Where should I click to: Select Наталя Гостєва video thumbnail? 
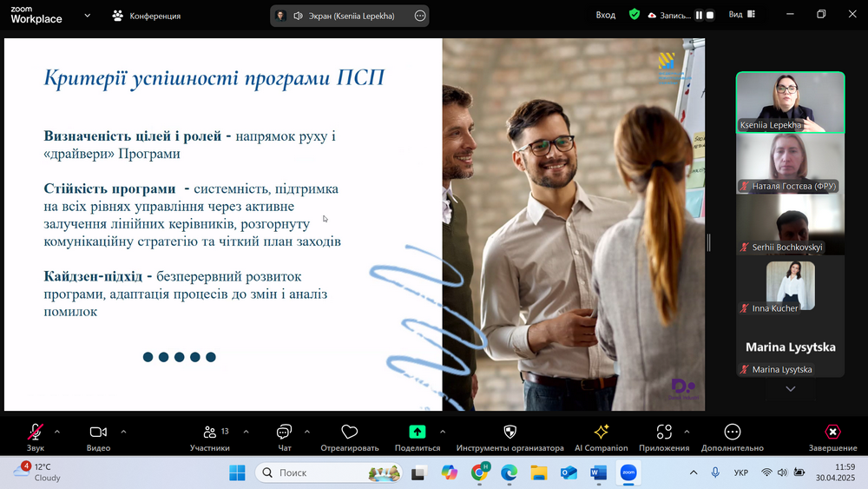coord(790,163)
